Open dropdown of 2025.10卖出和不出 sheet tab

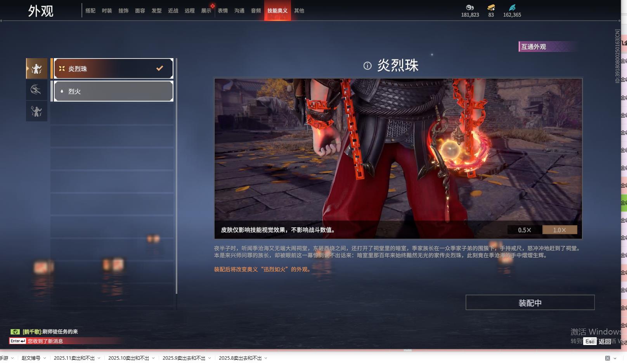click(153, 358)
